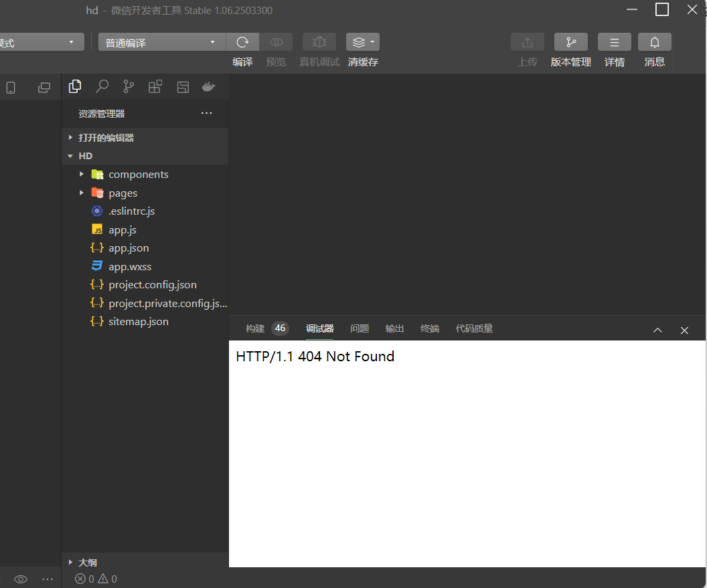The image size is (707, 588).
Task: Open the status bar ellipsis menu
Action: [x=48, y=579]
